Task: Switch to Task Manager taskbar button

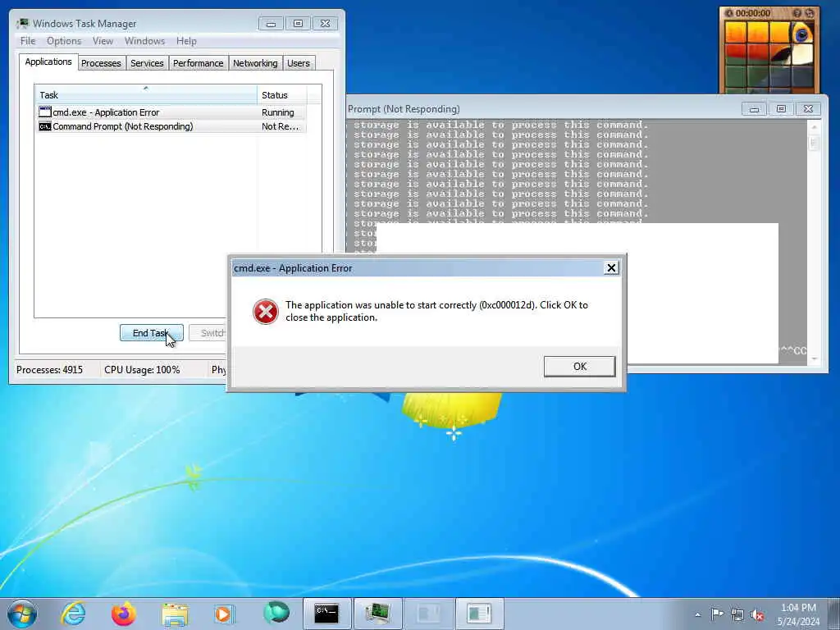Action: [x=377, y=614]
